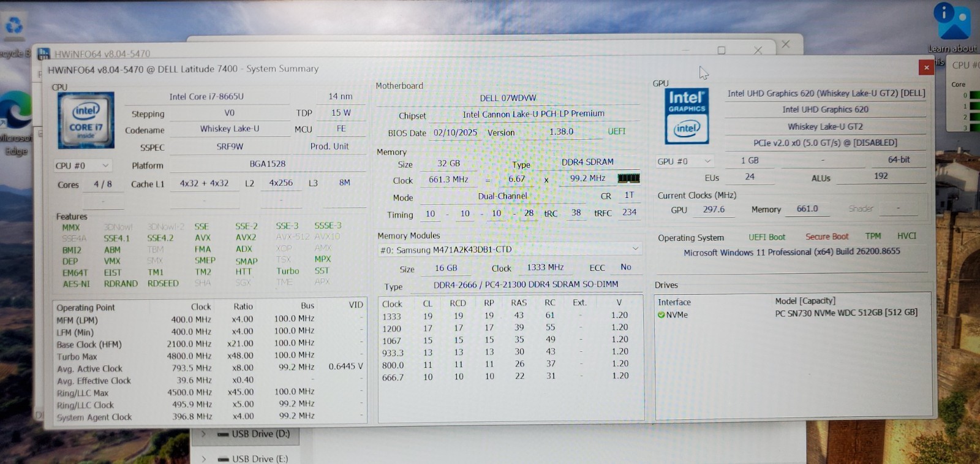Close the System Summary window
Image resolution: width=980 pixels, height=464 pixels.
[926, 67]
